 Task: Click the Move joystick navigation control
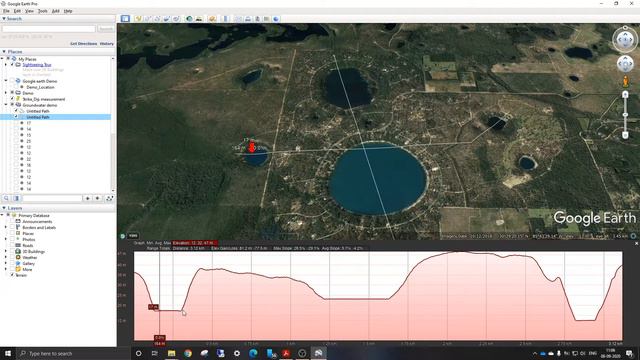(625, 64)
